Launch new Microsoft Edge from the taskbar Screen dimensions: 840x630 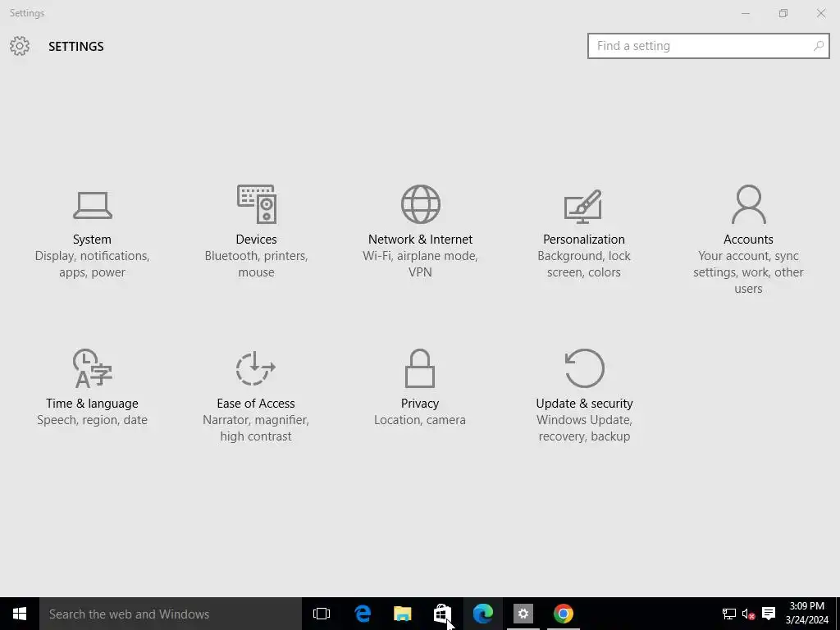click(x=482, y=614)
